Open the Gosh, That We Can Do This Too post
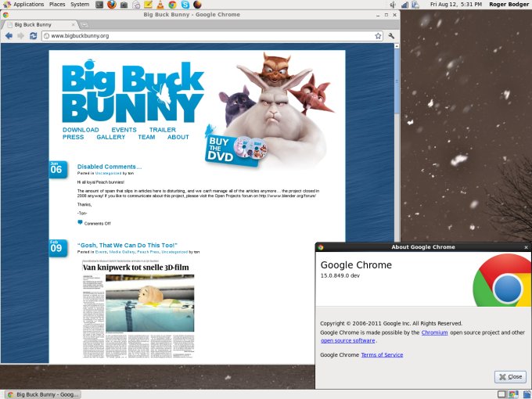 (128, 246)
